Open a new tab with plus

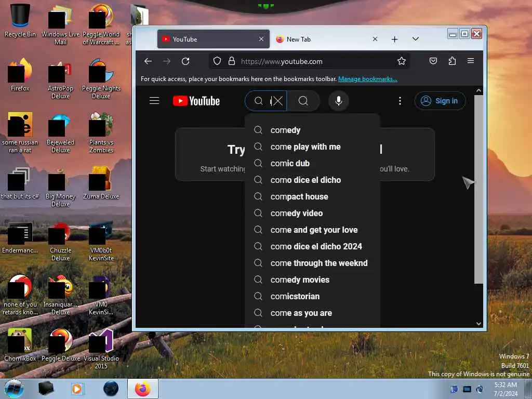click(x=395, y=39)
